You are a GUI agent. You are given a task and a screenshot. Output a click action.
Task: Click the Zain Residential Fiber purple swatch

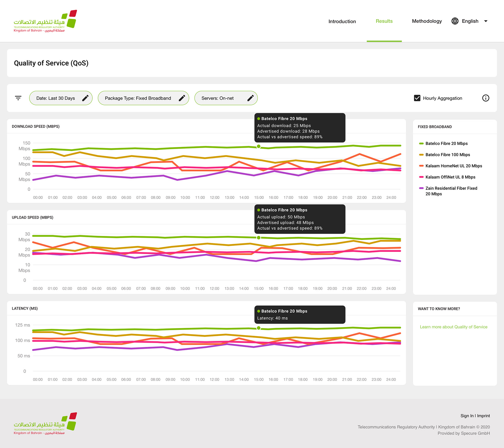(421, 188)
